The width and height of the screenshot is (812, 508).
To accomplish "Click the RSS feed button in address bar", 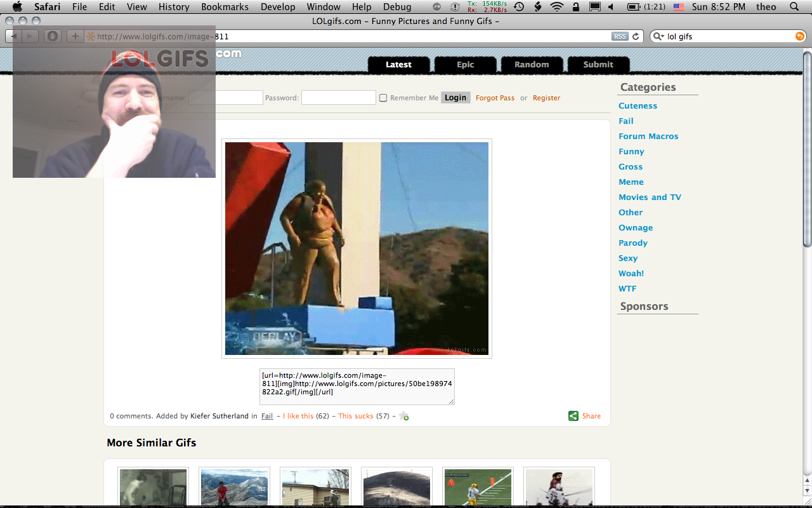I will click(619, 36).
